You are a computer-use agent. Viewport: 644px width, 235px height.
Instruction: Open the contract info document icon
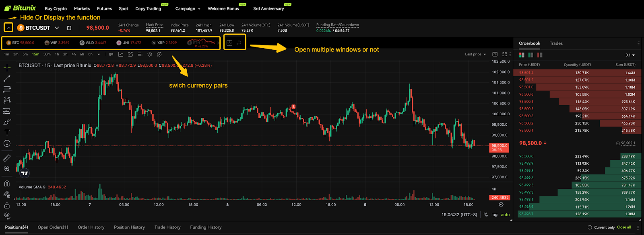coord(69,28)
